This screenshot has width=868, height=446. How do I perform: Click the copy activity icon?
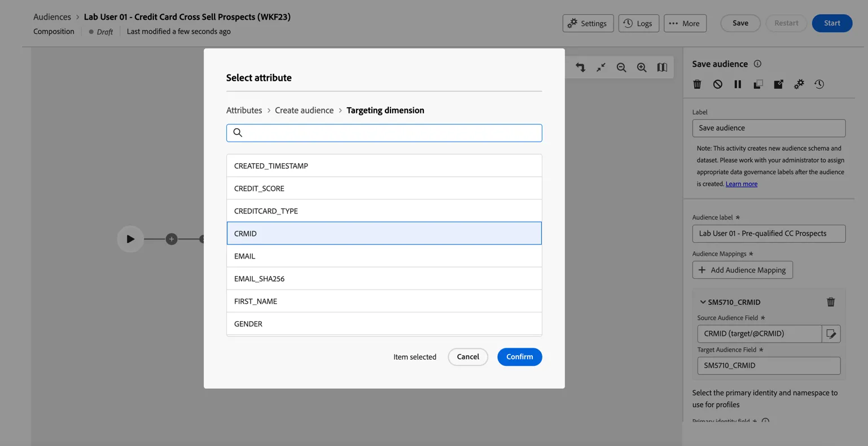click(758, 84)
